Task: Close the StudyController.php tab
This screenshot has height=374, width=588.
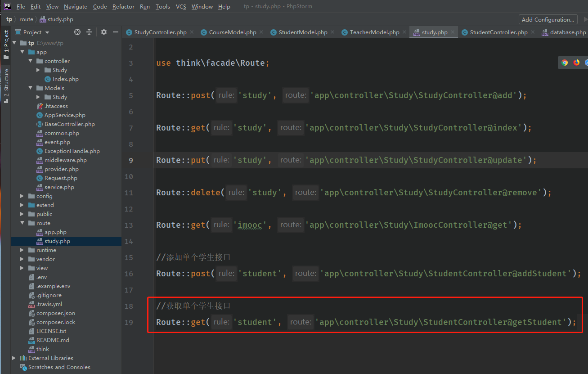Action: (192, 32)
